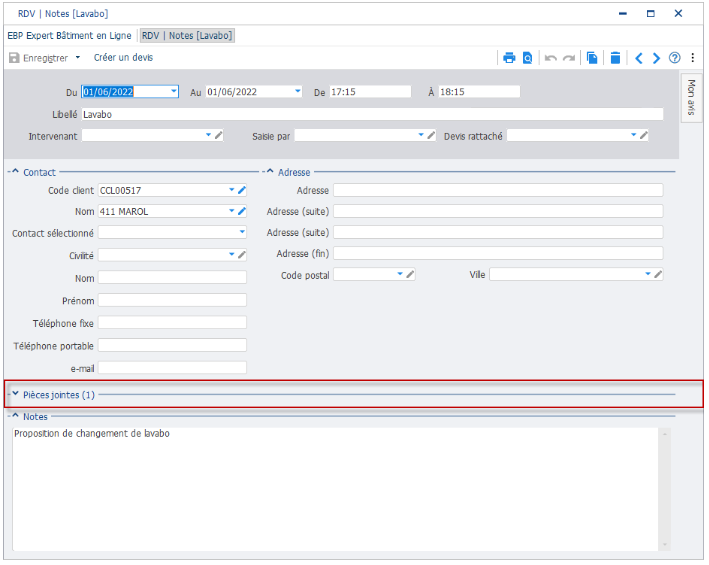709x565 pixels.
Task: Expand the Pièces jointes (1) section
Action: point(15,394)
